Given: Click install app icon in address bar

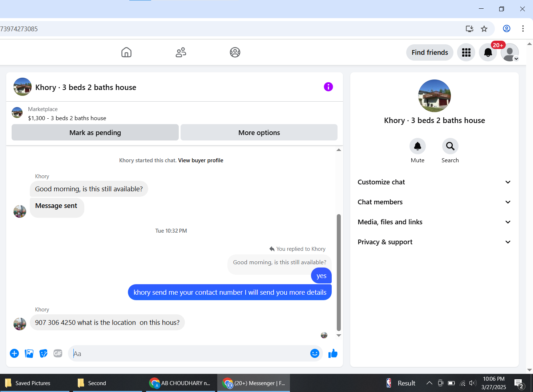Looking at the screenshot, I should pos(469,29).
